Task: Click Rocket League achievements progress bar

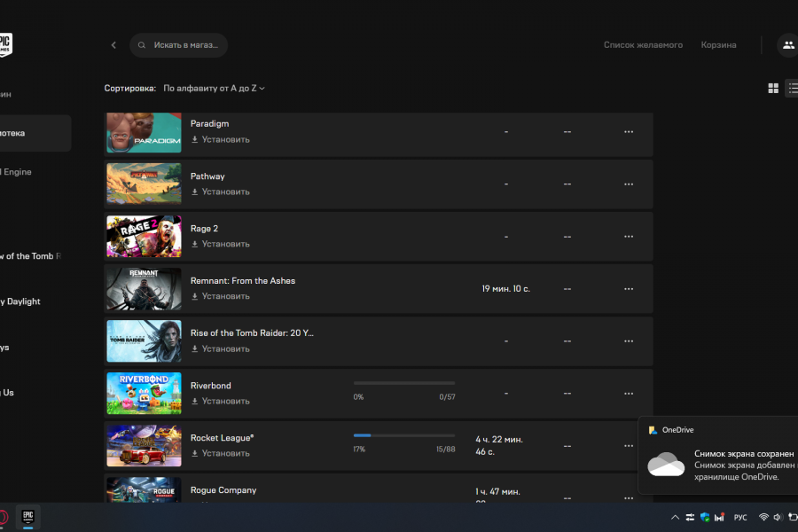Action: tap(404, 435)
